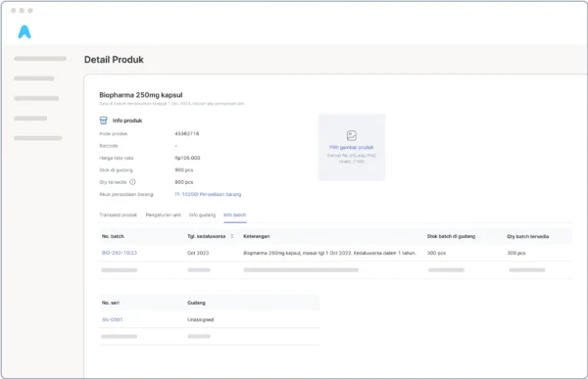Click the product code 45362718

coord(187,133)
